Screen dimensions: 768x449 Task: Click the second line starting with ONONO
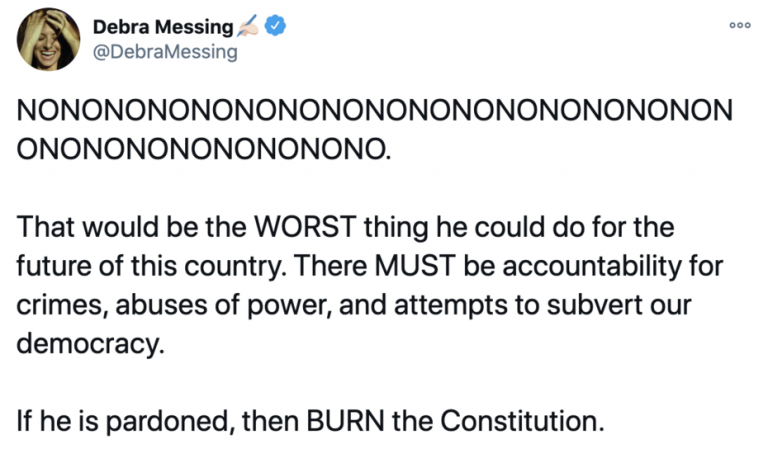201,146
